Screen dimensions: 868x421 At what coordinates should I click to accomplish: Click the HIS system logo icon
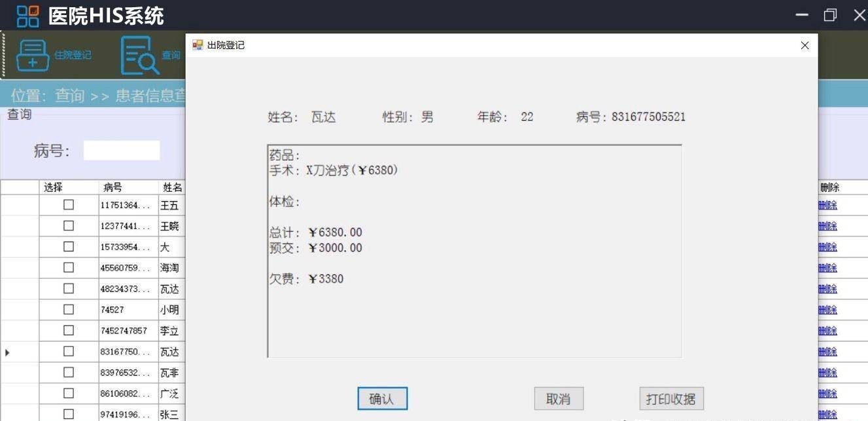click(27, 16)
